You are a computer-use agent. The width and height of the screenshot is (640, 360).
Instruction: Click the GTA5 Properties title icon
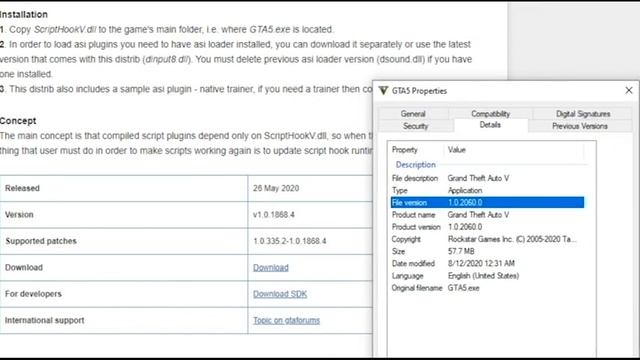(383, 91)
